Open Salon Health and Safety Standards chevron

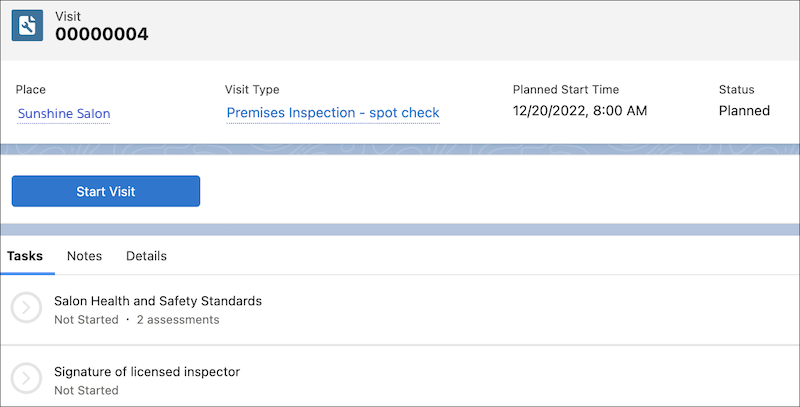point(26,308)
